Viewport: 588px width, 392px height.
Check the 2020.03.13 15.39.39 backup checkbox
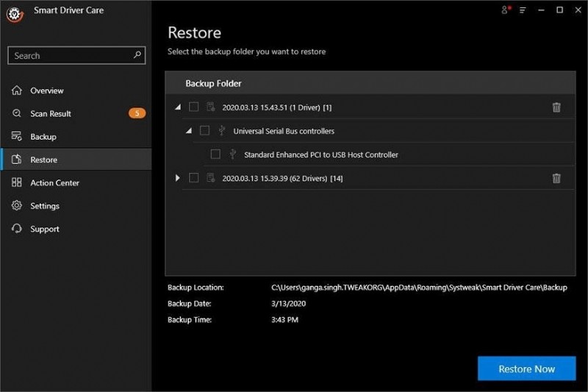[193, 177]
